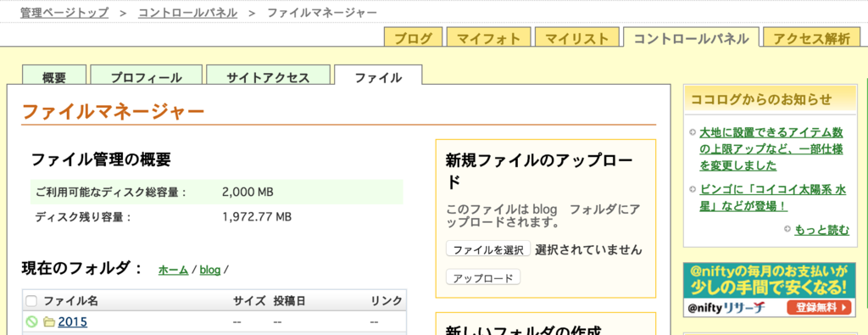Click the folder icon next to 2015
The height and width of the screenshot is (335, 868).
[x=49, y=321]
